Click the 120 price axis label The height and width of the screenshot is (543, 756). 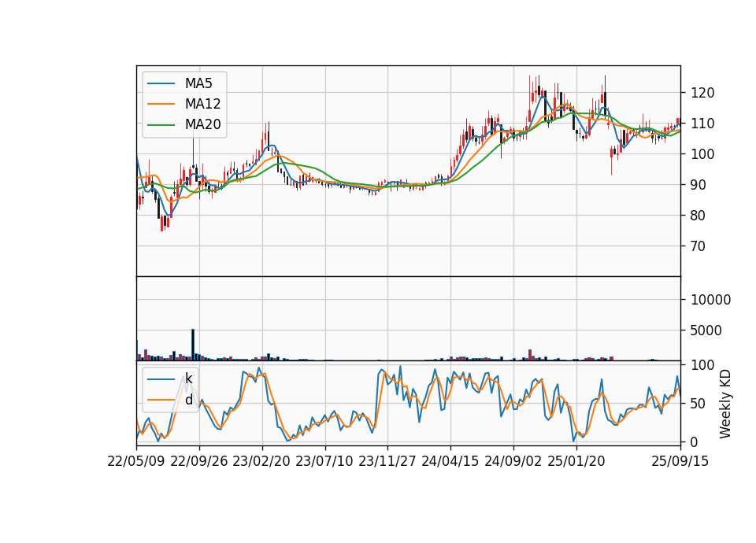[702, 93]
